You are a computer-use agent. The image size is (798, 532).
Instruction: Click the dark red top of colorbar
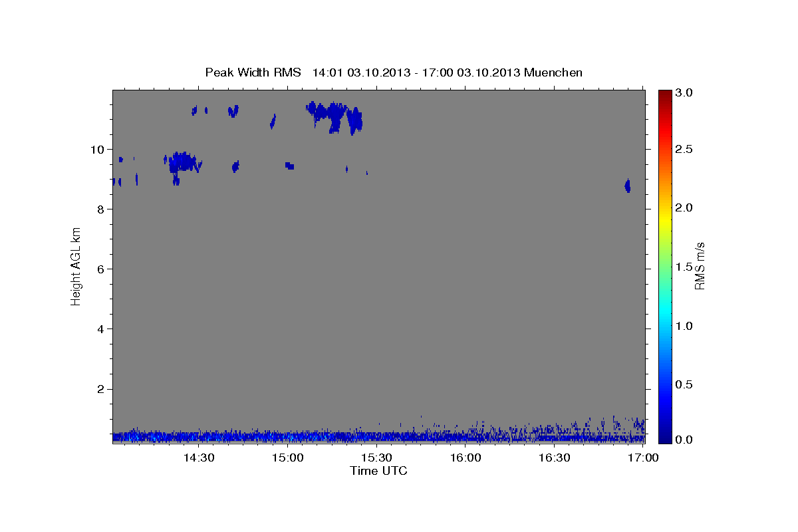coord(664,94)
